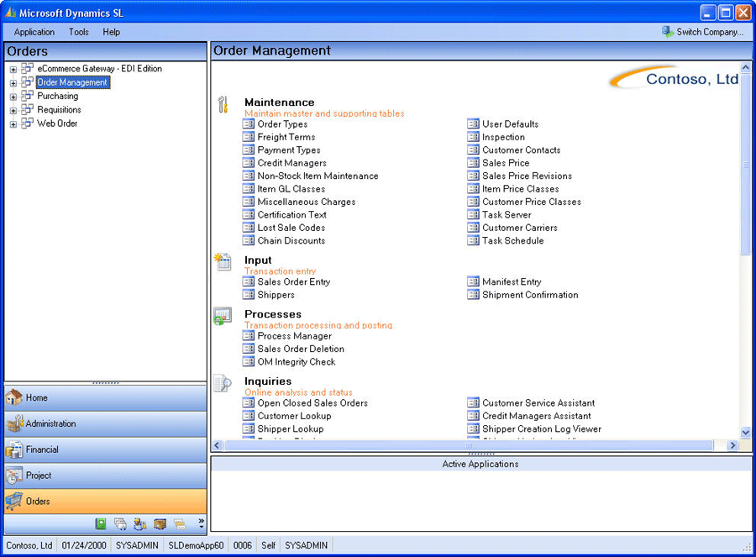Select the Financial coins icon
This screenshot has height=557, width=756.
[x=14, y=449]
